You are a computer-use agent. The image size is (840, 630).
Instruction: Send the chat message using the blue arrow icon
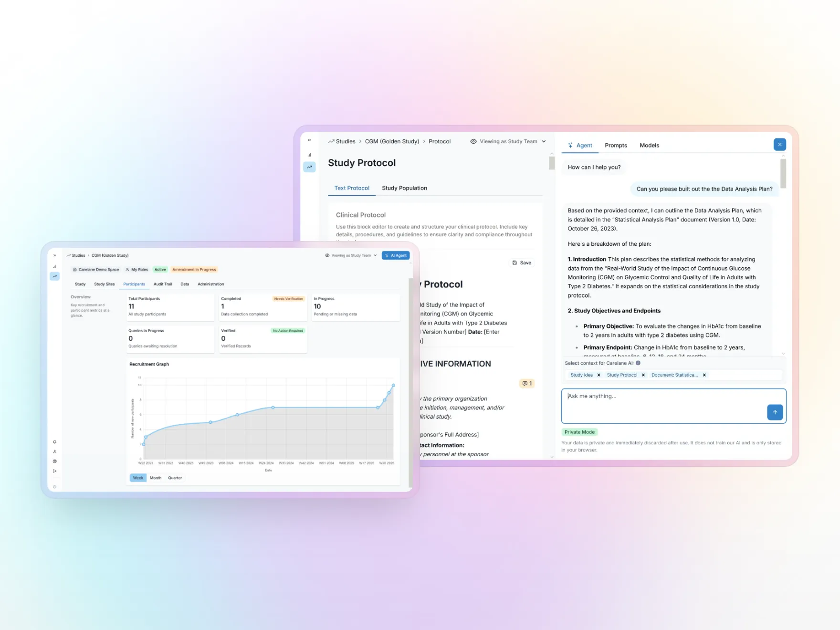[x=775, y=412]
